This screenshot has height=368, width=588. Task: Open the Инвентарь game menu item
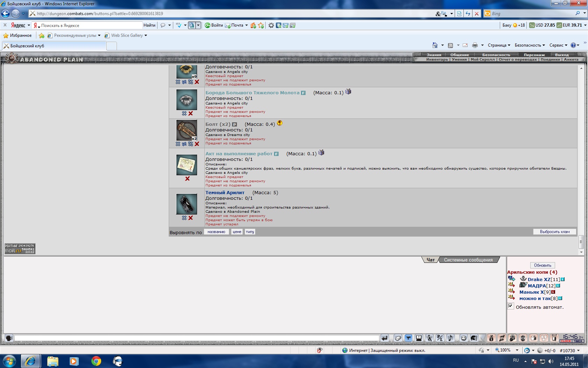click(x=437, y=60)
